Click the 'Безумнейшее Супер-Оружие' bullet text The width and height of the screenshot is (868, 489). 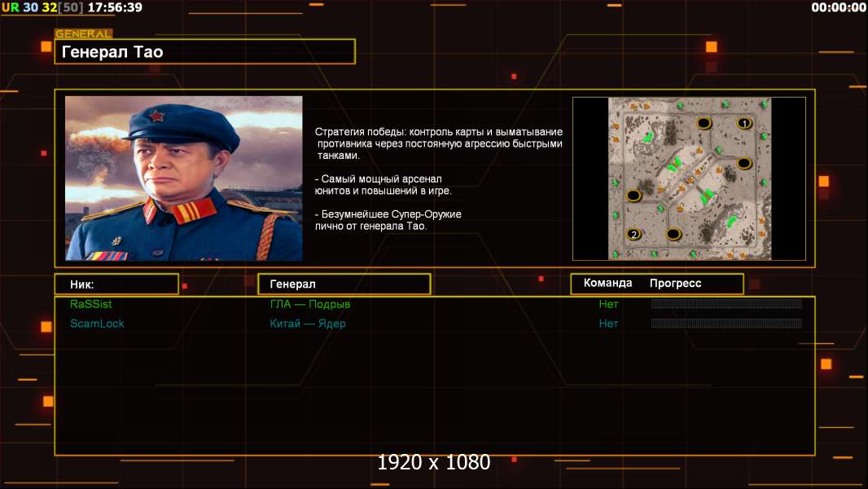click(x=388, y=220)
